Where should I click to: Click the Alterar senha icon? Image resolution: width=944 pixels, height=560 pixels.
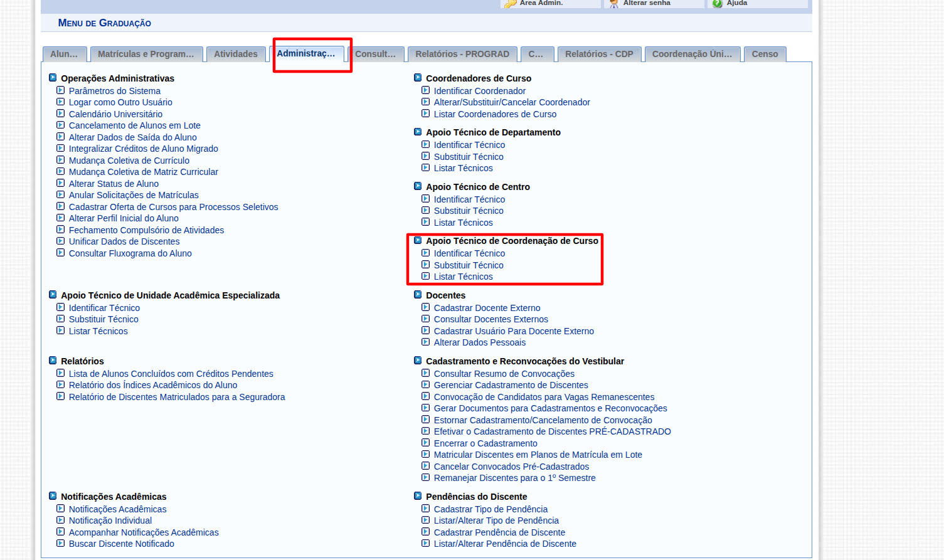(x=614, y=4)
